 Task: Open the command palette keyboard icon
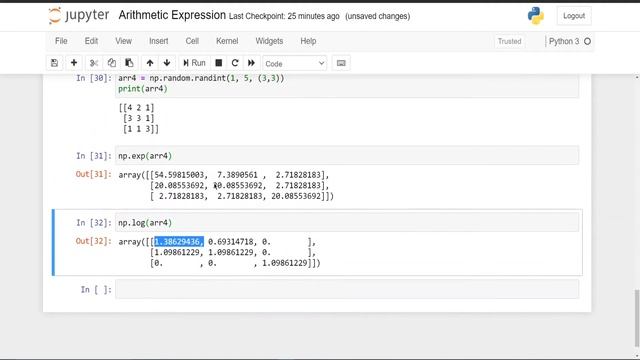pyautogui.click(x=341, y=63)
